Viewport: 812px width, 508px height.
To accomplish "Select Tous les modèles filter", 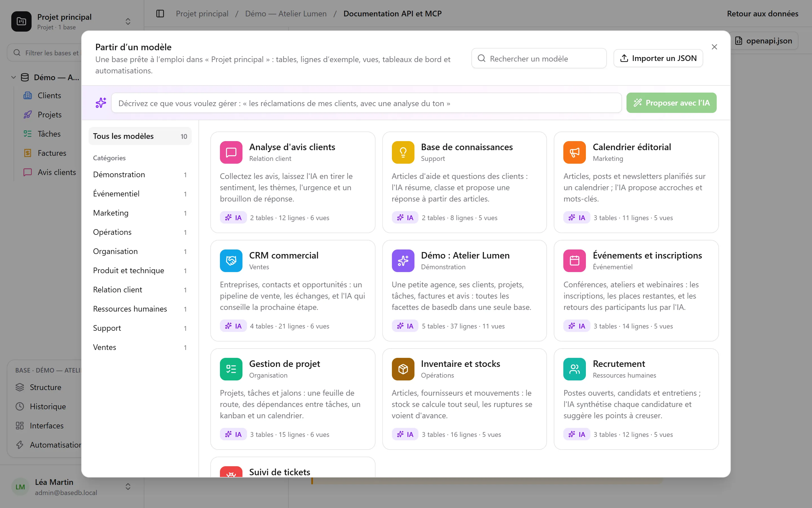I will 140,136.
